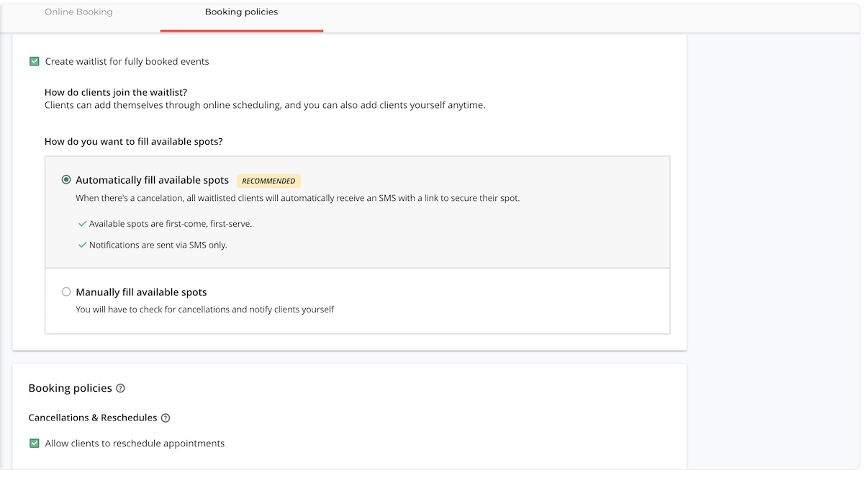Click 'How do you want to fill available spots?'
The height and width of the screenshot is (491, 868).
(x=133, y=142)
